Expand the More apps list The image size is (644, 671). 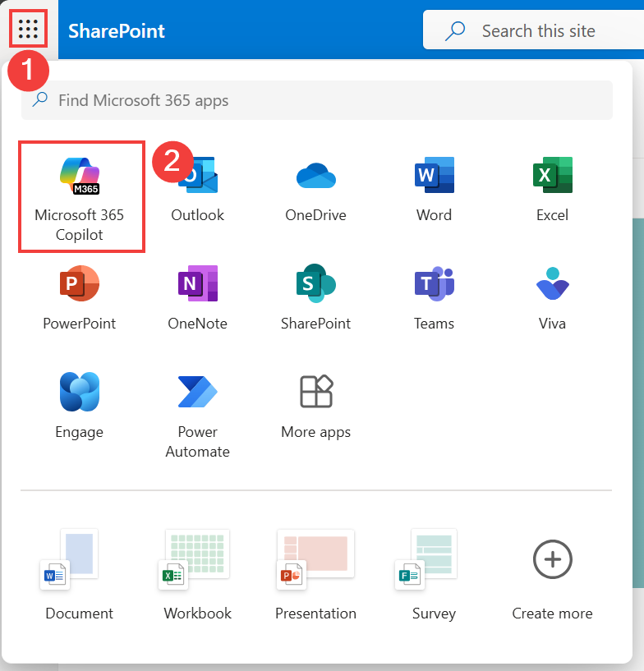click(x=315, y=406)
